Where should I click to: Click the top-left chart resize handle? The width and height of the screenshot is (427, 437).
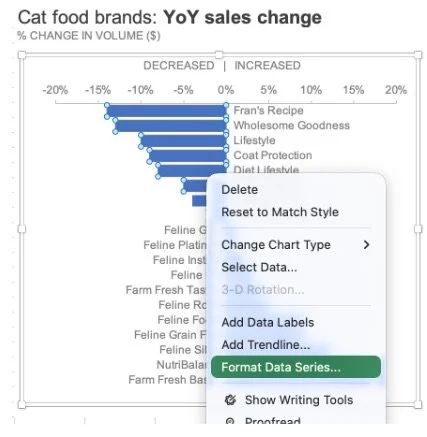[x=22, y=55]
